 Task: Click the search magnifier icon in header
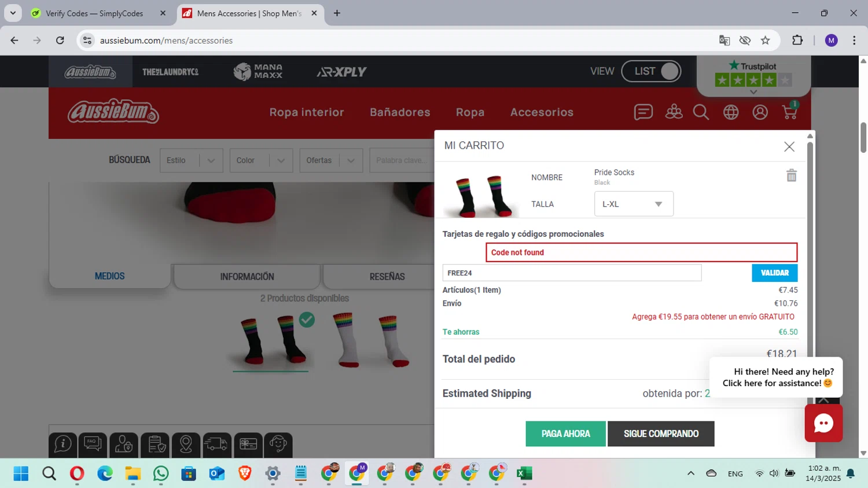[x=701, y=112]
